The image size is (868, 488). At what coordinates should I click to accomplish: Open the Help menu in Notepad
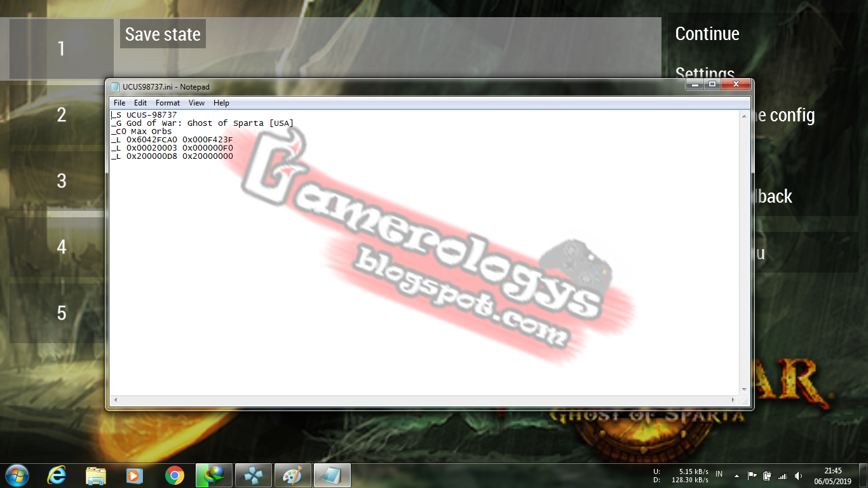click(x=221, y=103)
